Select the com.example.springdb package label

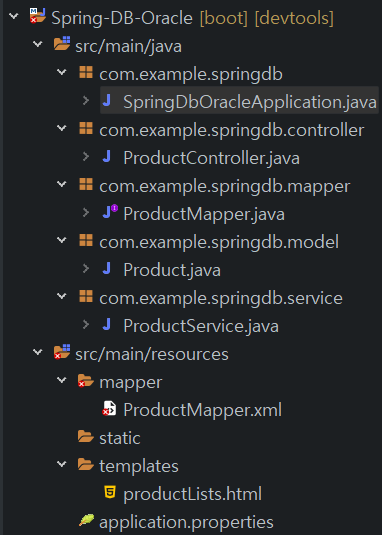coord(191,74)
